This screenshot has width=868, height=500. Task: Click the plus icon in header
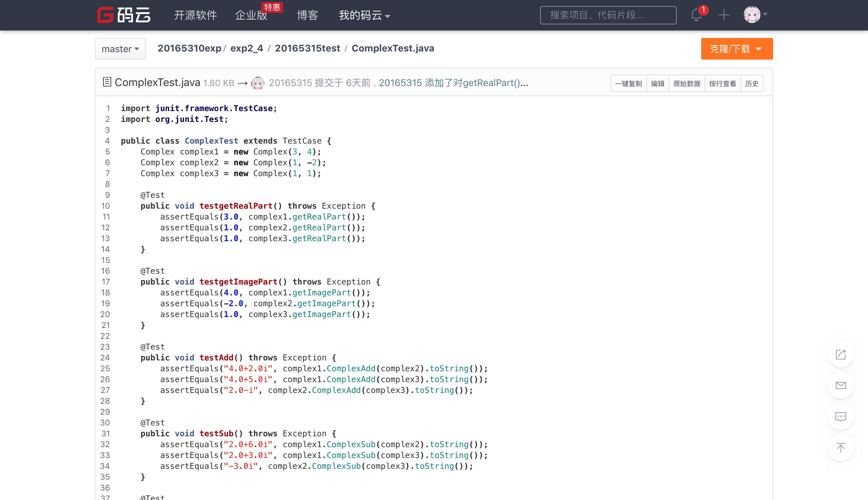pyautogui.click(x=723, y=15)
